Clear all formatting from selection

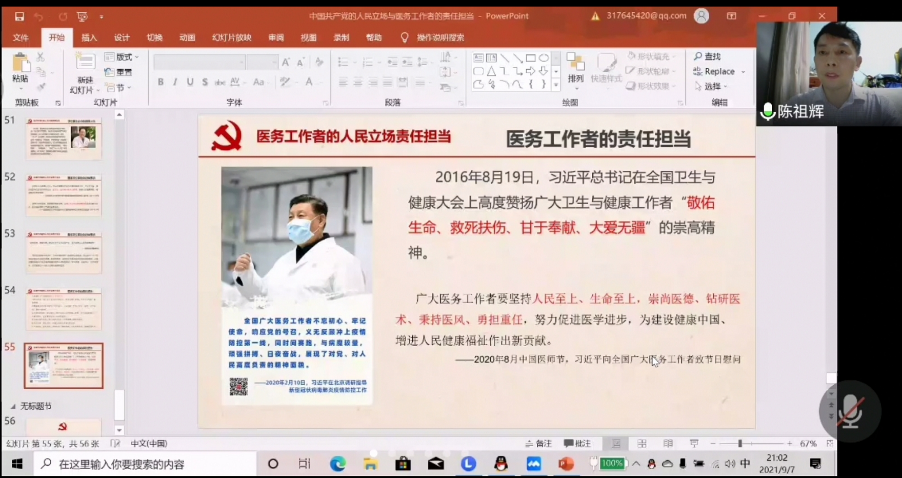pyautogui.click(x=319, y=62)
